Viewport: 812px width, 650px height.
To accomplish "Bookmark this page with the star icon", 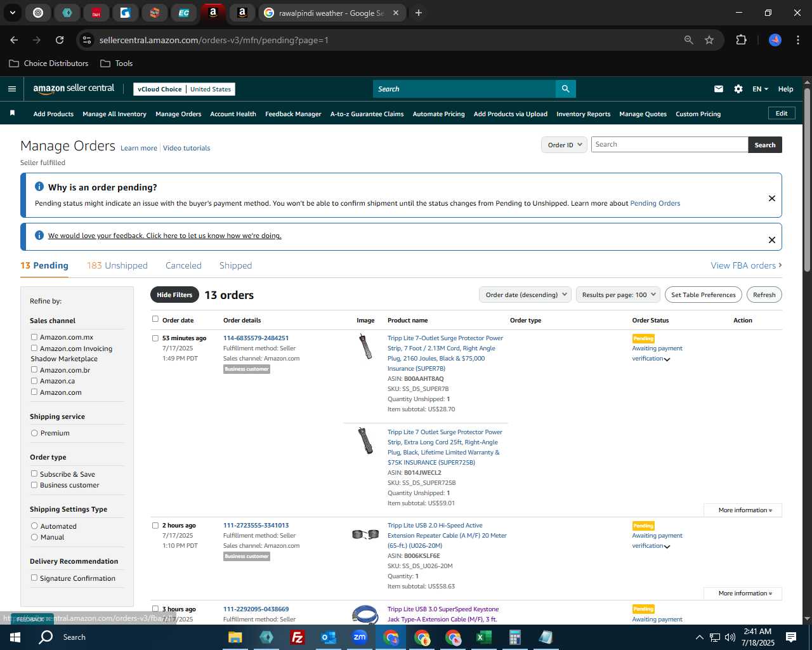I will coord(709,40).
